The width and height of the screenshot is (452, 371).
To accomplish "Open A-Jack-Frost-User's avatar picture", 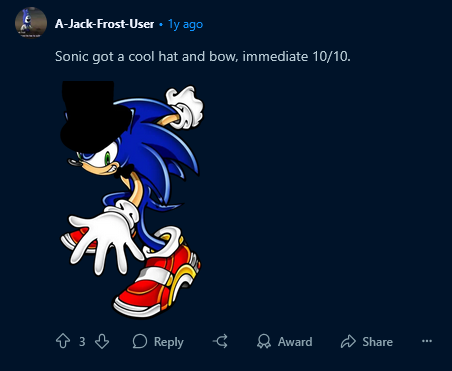I will [31, 23].
